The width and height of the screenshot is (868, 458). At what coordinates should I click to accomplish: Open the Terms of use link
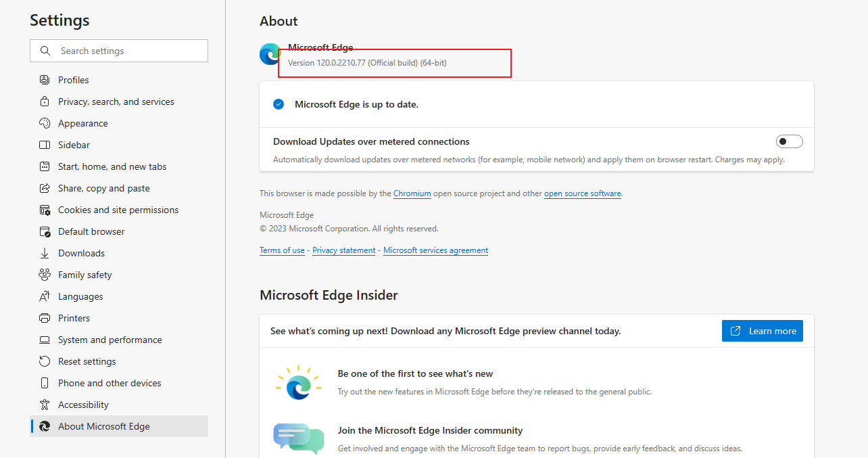click(282, 250)
